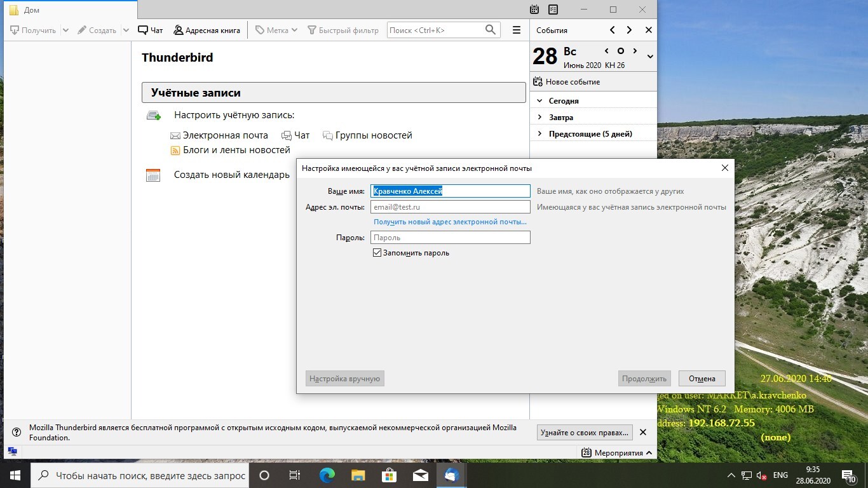Image resolution: width=868 pixels, height=488 pixels.
Task: Click the Учётные записи header
Action: [334, 93]
